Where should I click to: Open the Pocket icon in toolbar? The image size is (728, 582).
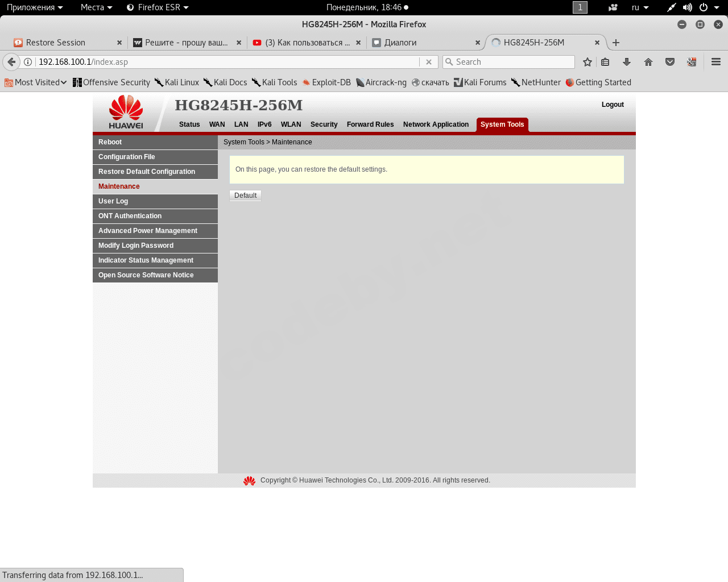670,62
